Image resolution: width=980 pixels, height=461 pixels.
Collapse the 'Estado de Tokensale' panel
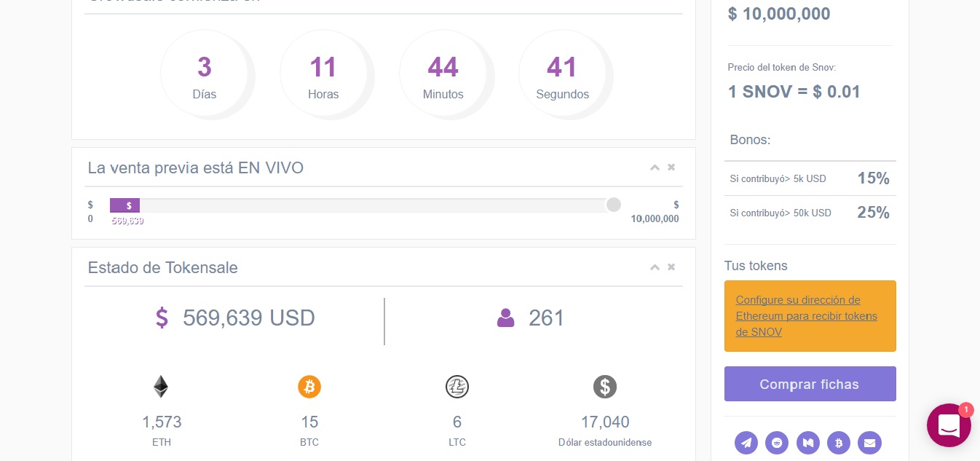coord(655,267)
